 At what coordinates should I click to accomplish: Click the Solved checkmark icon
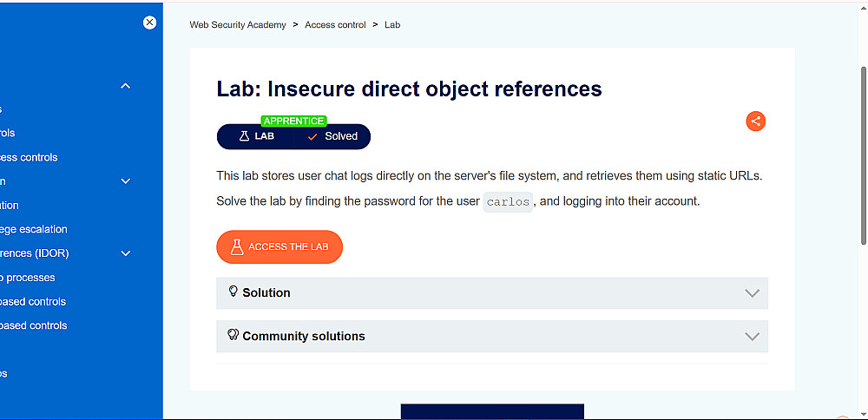312,137
